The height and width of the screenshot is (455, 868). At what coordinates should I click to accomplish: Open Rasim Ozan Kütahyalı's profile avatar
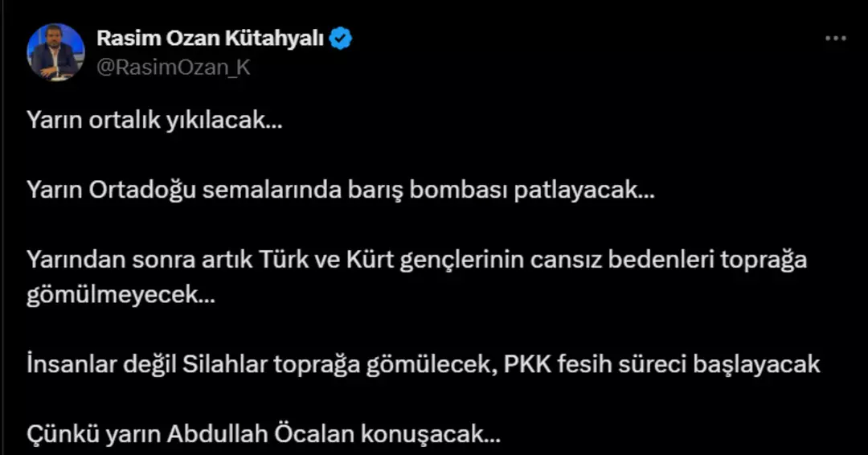click(x=55, y=52)
